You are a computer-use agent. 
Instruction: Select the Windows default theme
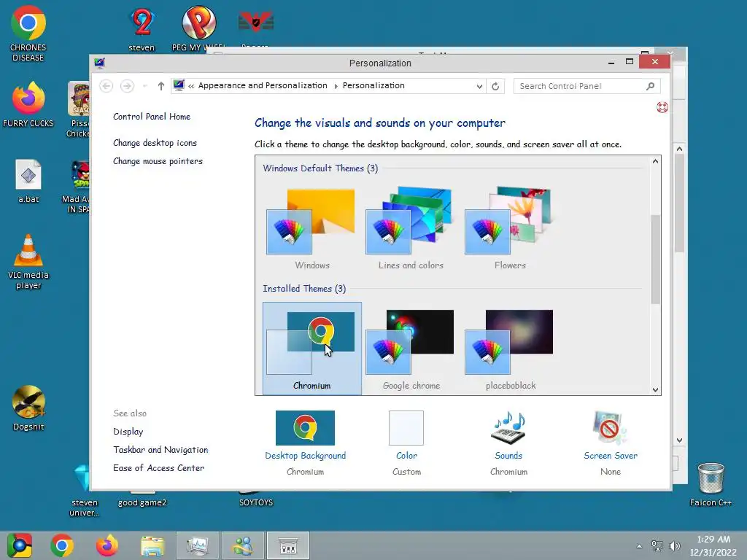coord(311,230)
